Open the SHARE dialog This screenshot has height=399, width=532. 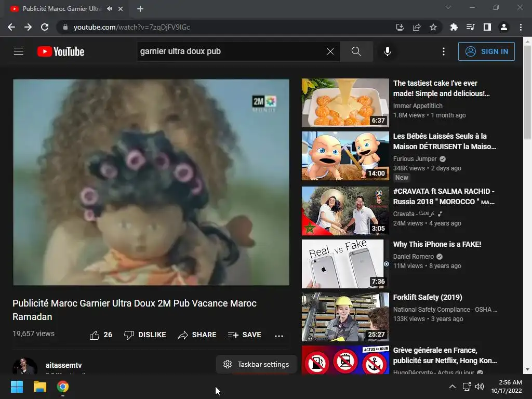[x=197, y=335]
